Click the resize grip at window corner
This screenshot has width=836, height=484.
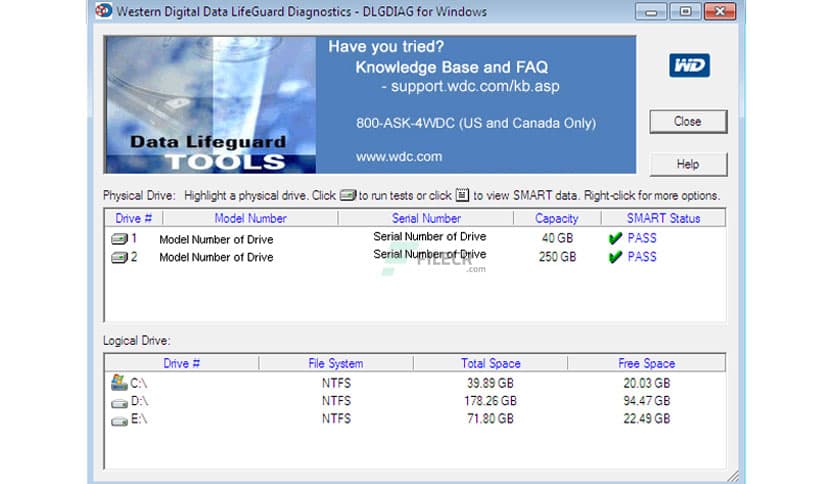(x=734, y=476)
